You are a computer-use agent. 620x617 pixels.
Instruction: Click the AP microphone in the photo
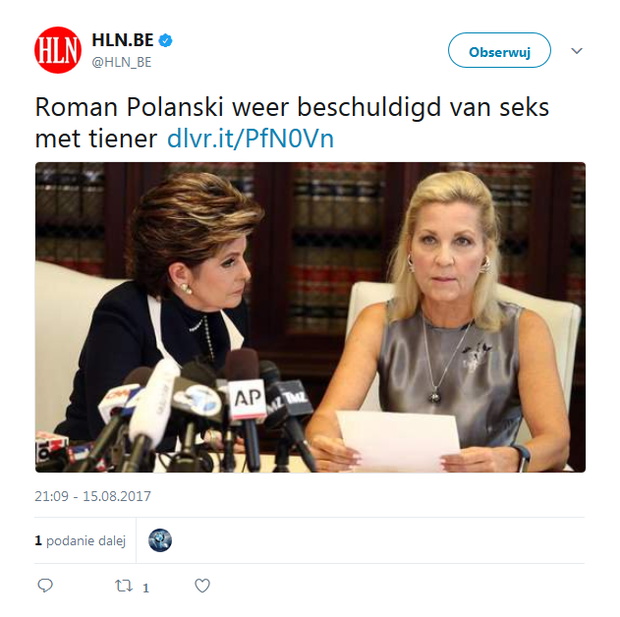pyautogui.click(x=247, y=395)
